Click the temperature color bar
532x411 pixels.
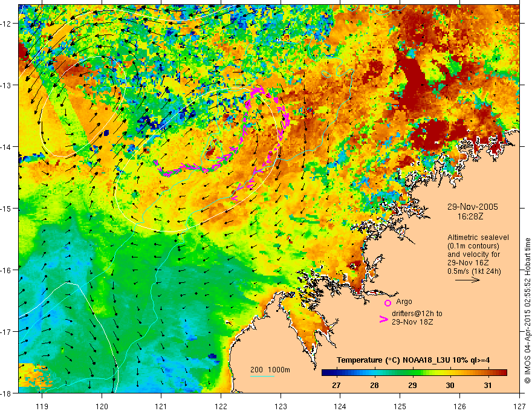click(x=414, y=373)
